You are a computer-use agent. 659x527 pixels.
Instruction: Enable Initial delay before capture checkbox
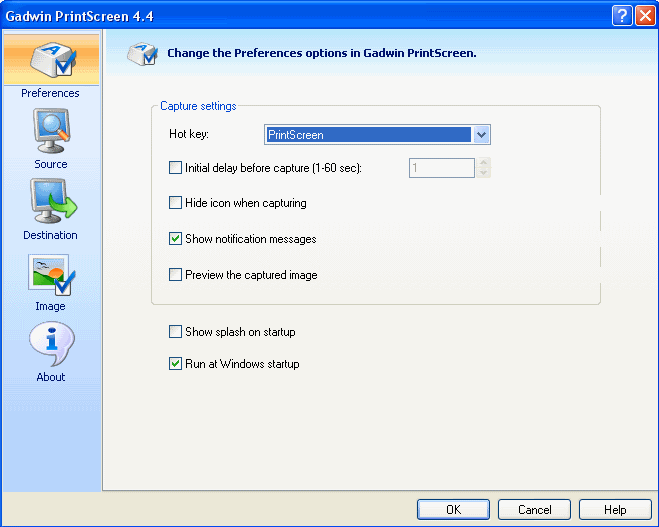(x=175, y=168)
